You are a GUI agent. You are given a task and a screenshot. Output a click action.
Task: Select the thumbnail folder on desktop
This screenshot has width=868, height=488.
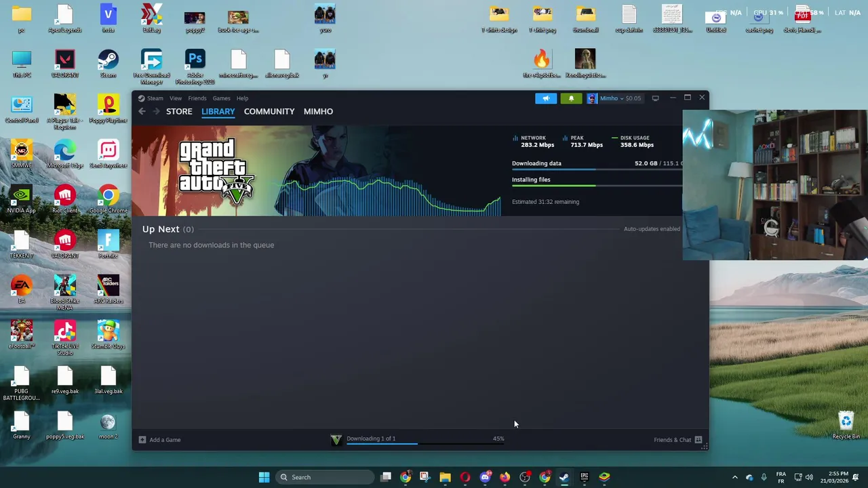click(586, 19)
